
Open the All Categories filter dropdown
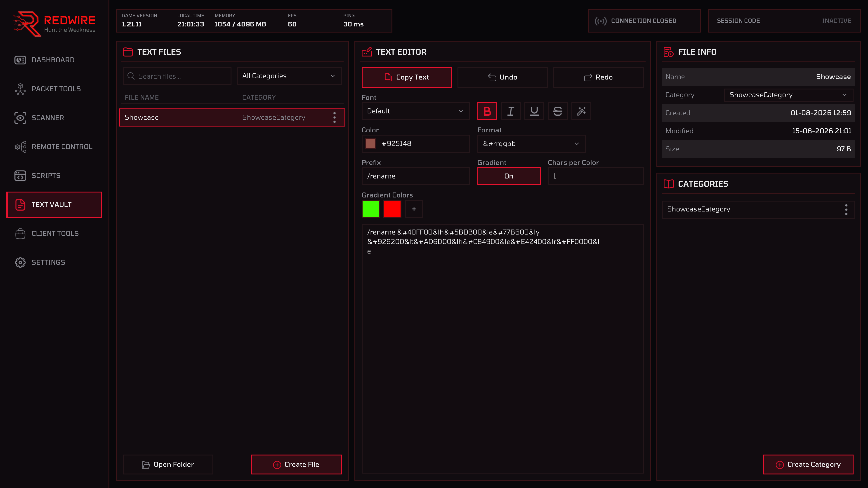pyautogui.click(x=289, y=76)
